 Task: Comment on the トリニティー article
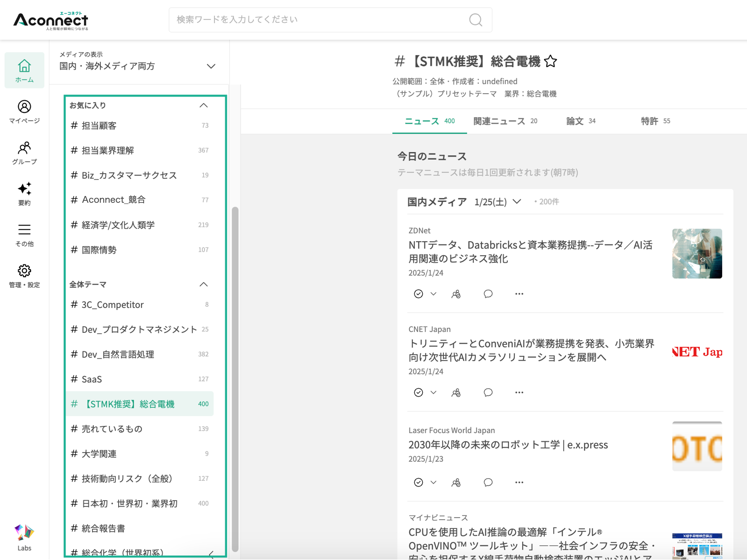coord(488,392)
